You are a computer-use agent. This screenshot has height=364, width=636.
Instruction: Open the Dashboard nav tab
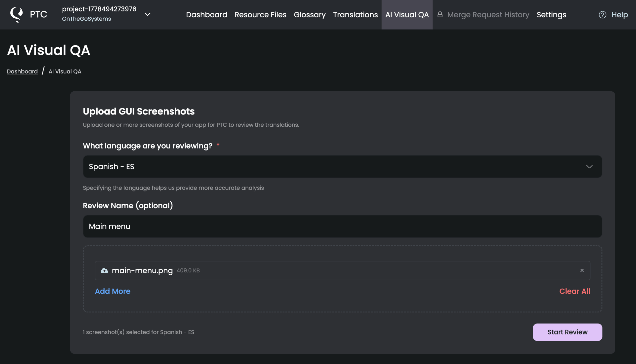(x=206, y=14)
